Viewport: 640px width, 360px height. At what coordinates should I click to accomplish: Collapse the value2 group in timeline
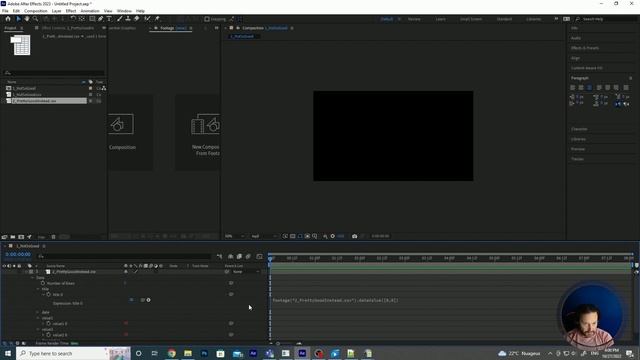pos(38,329)
